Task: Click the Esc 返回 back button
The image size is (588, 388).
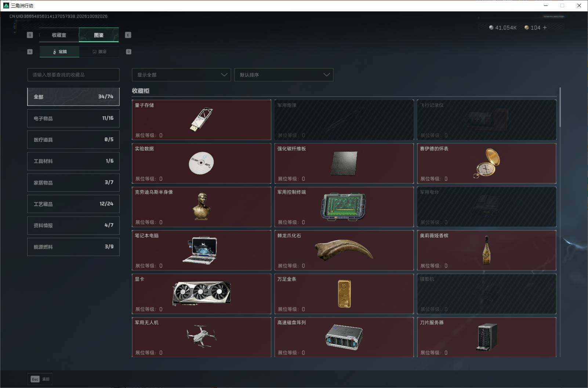Action: (40, 379)
